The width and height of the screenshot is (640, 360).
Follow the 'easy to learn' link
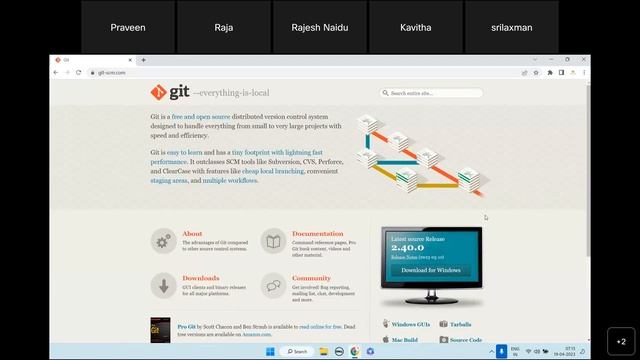point(184,152)
